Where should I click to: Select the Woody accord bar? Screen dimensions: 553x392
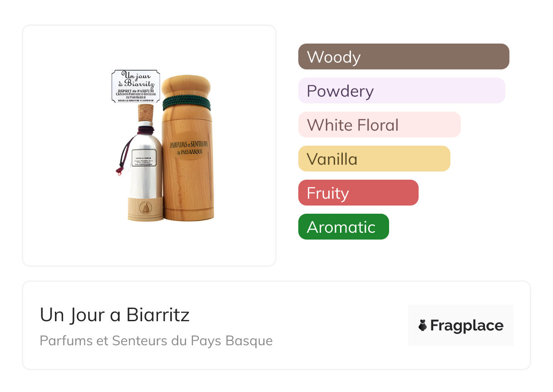404,57
